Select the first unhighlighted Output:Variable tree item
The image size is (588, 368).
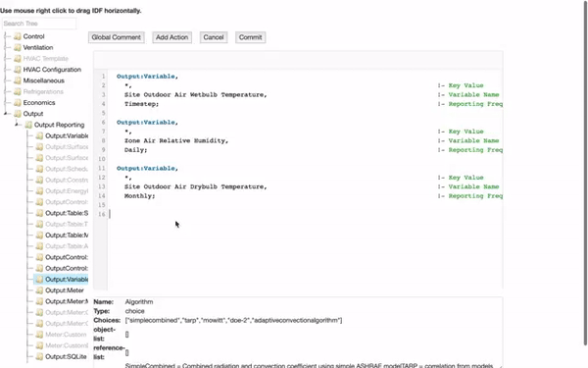(67, 136)
